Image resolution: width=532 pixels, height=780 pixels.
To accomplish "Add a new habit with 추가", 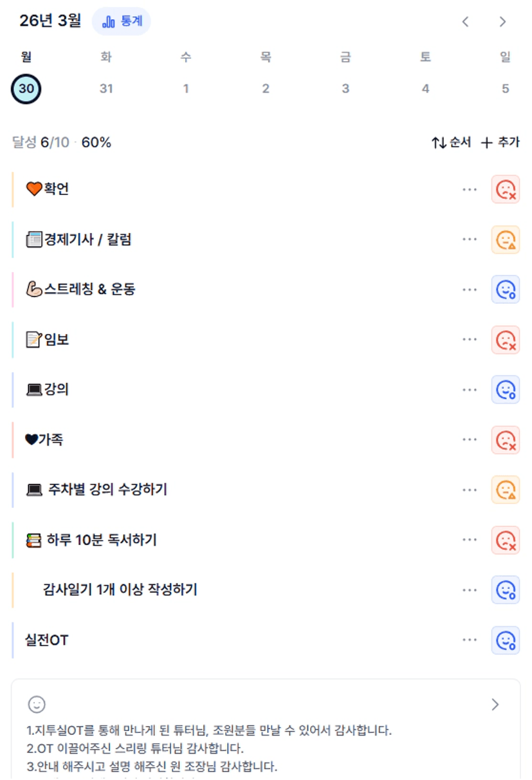I will click(x=500, y=142).
